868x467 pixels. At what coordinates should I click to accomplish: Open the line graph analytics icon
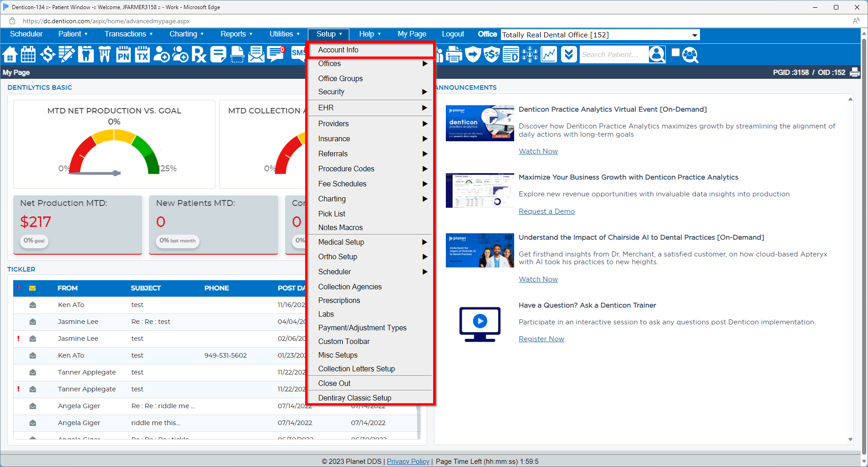549,54
